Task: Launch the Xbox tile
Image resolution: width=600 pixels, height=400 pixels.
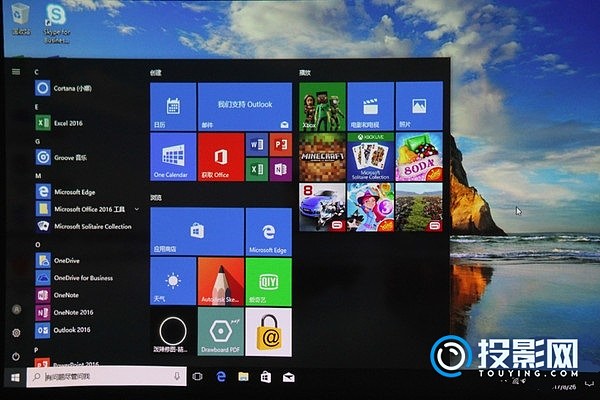Action: [322, 106]
